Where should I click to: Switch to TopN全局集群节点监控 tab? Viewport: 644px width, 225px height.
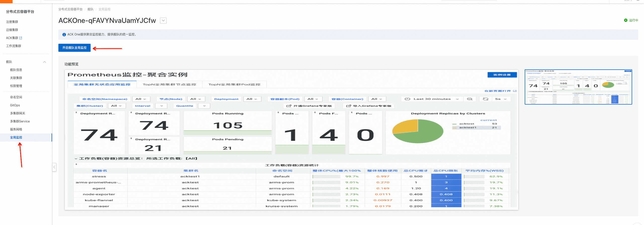[169, 84]
